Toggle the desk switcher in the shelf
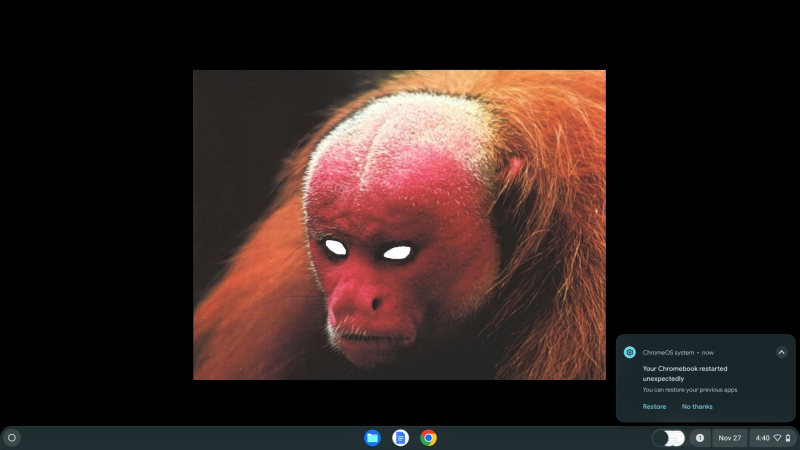 668,438
